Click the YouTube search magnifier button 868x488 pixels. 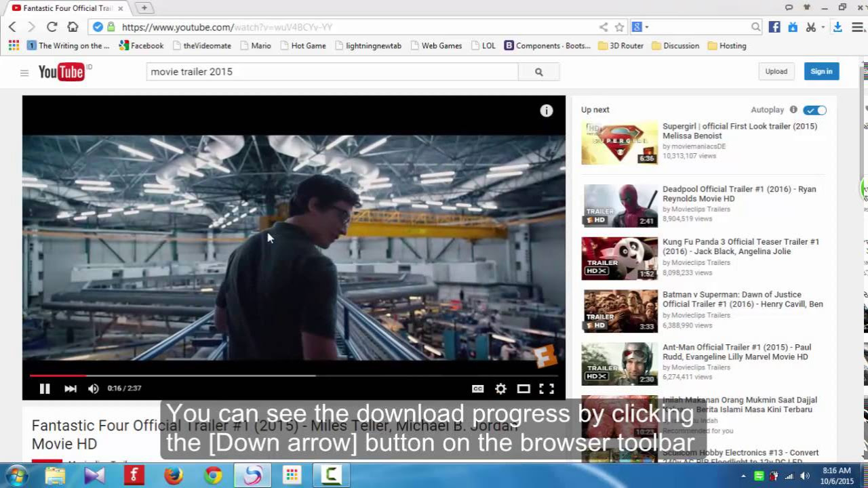pos(539,72)
